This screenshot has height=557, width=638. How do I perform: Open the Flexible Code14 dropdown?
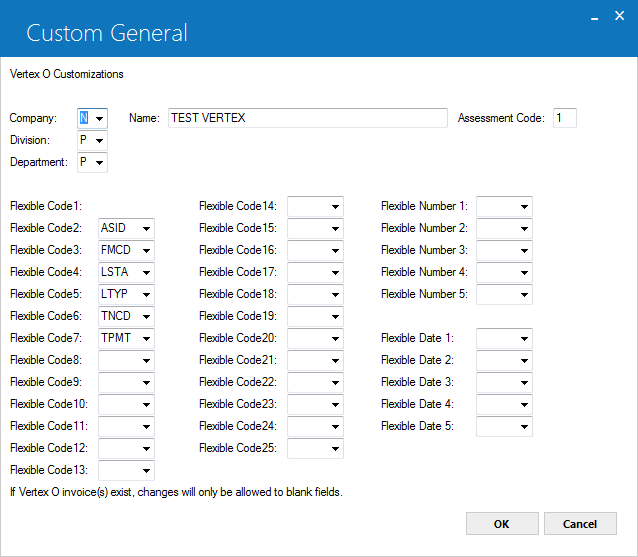315,206
